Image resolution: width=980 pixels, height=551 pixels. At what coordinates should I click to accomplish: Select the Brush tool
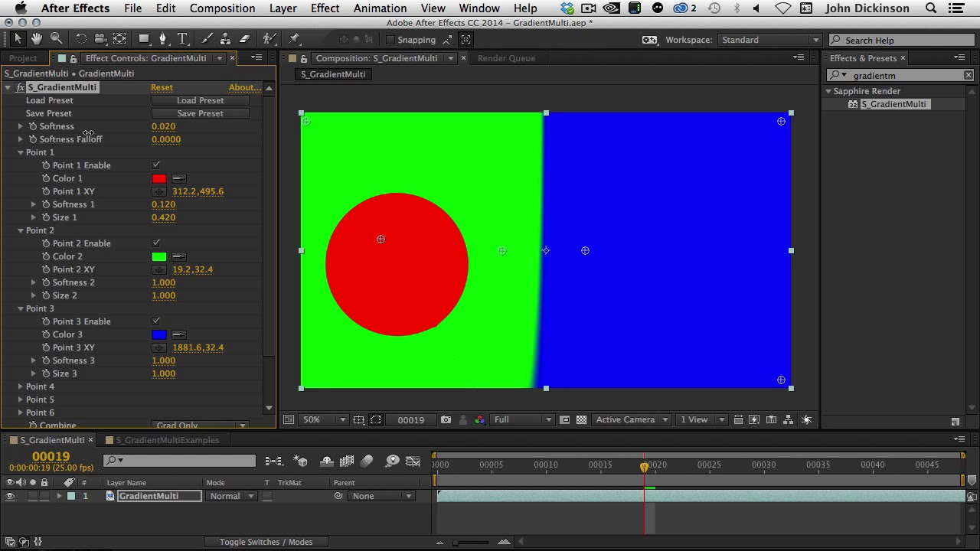[207, 38]
